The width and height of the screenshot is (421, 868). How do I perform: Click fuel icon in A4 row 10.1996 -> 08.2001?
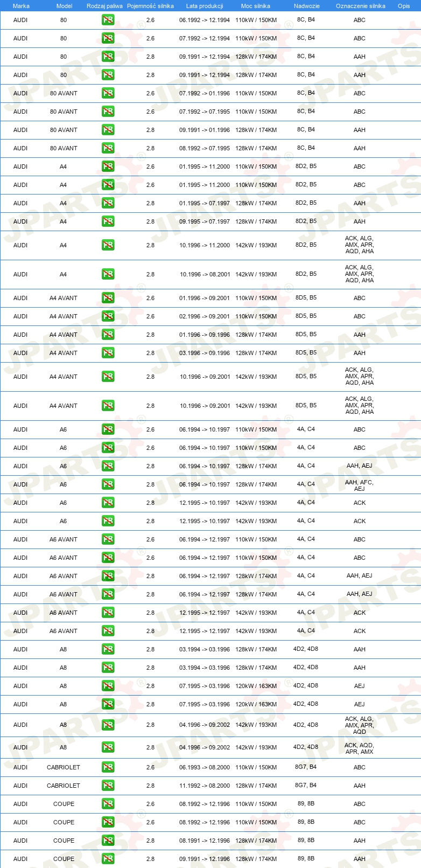coord(108,274)
